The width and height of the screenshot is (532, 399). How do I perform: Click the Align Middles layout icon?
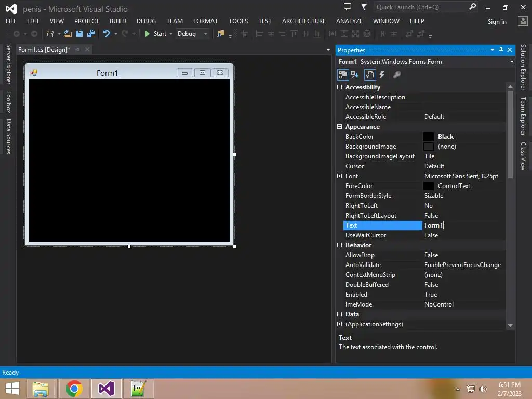pyautogui.click(x=305, y=34)
